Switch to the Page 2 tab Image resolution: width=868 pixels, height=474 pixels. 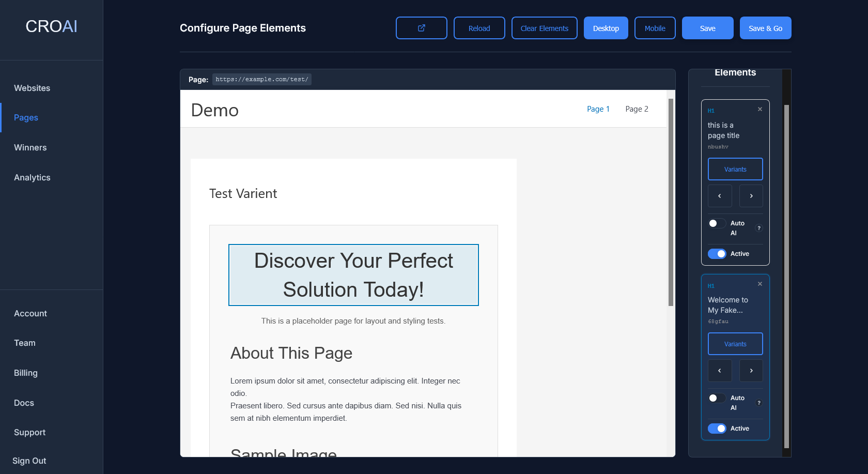[636, 109]
